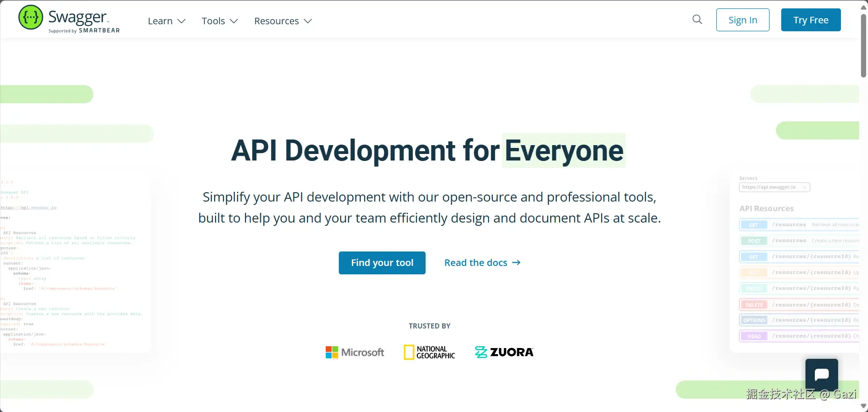This screenshot has width=868, height=412.
Task: Open the search magnifier icon
Action: (697, 20)
